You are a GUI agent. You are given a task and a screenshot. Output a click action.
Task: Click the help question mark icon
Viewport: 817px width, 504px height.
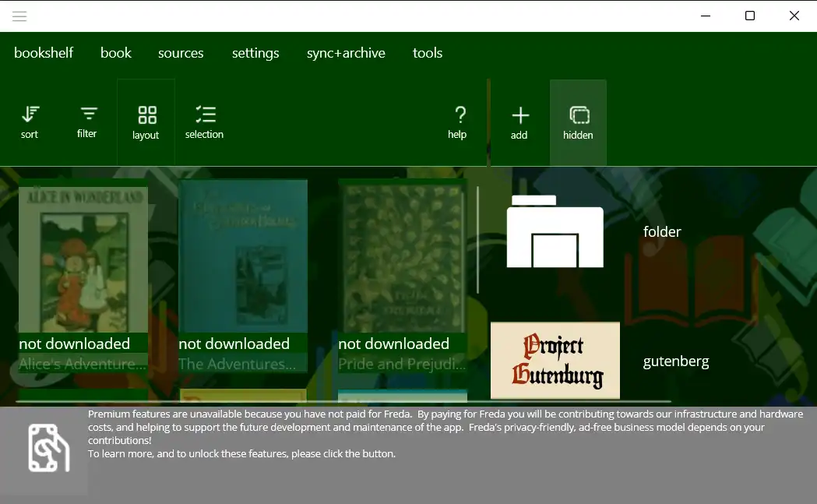click(458, 122)
